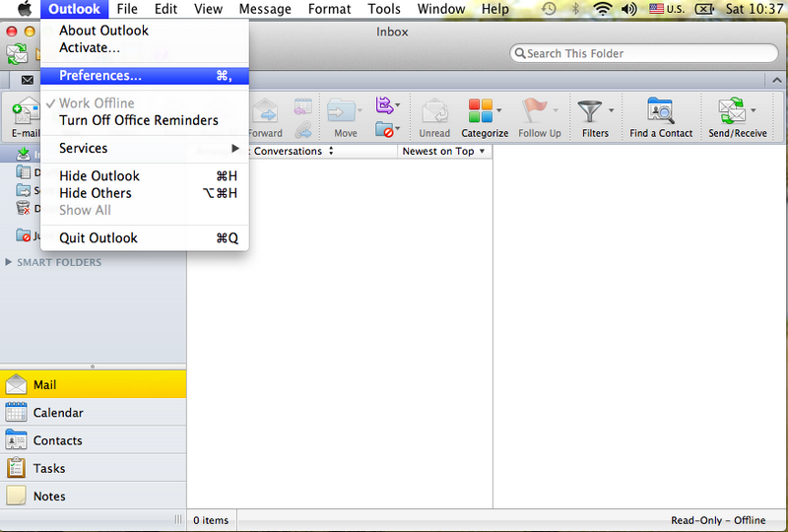
Task: Select Turn Off Office Reminders
Action: [x=144, y=120]
